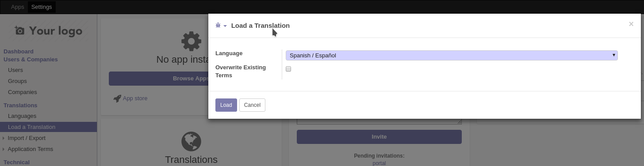Screen dimensions: 644x166
Task: Close the Load a Translation dialog
Action: tap(631, 24)
